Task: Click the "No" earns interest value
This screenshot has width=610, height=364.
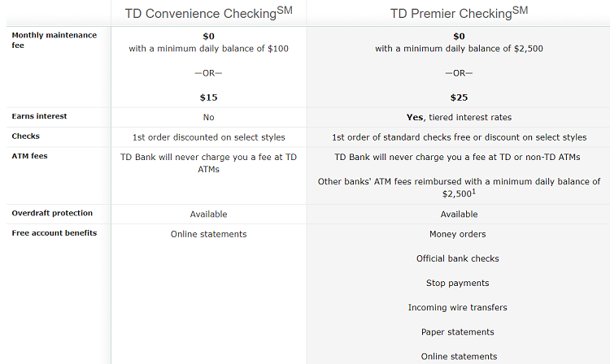Action: (208, 117)
